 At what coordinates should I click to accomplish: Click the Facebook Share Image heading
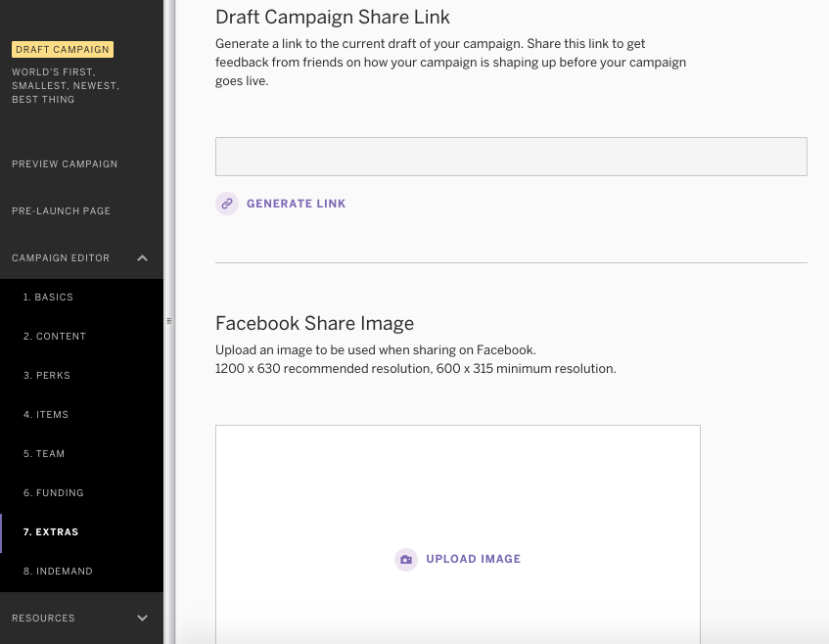click(x=314, y=323)
